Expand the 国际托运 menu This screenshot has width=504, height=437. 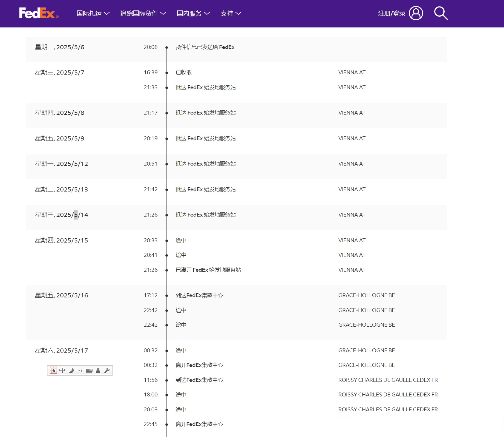click(93, 13)
